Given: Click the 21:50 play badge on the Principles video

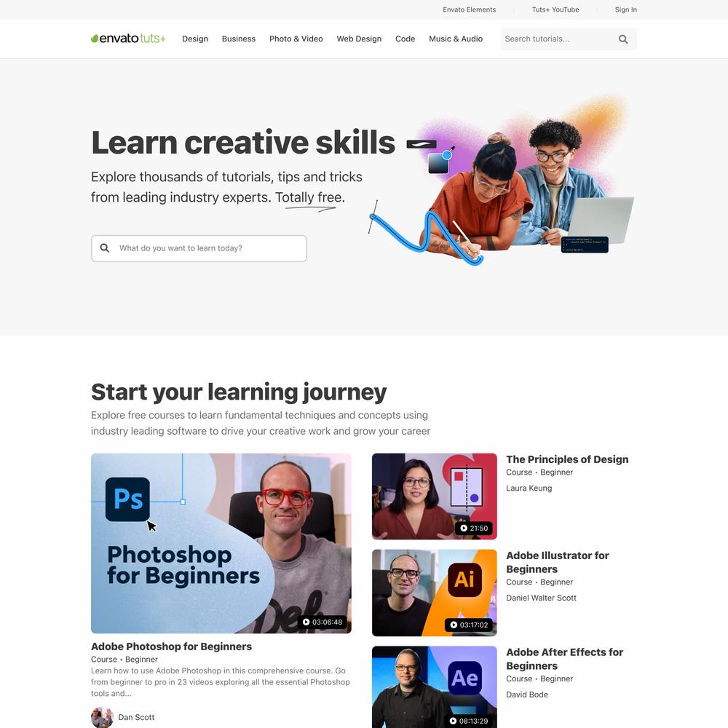Looking at the screenshot, I should click(x=474, y=529).
